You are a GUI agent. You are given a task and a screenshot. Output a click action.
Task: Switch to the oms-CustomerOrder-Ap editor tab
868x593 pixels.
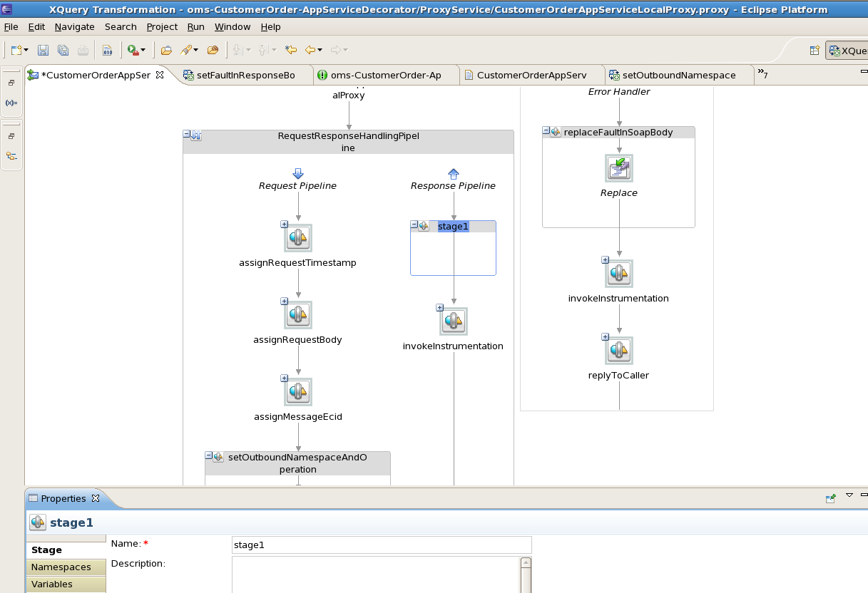point(385,75)
